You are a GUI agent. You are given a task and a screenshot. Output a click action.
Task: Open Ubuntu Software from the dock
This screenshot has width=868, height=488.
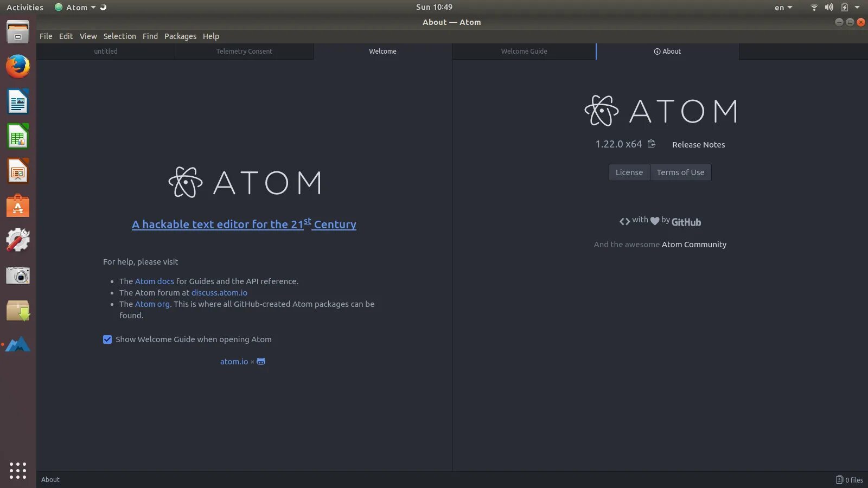tap(18, 206)
